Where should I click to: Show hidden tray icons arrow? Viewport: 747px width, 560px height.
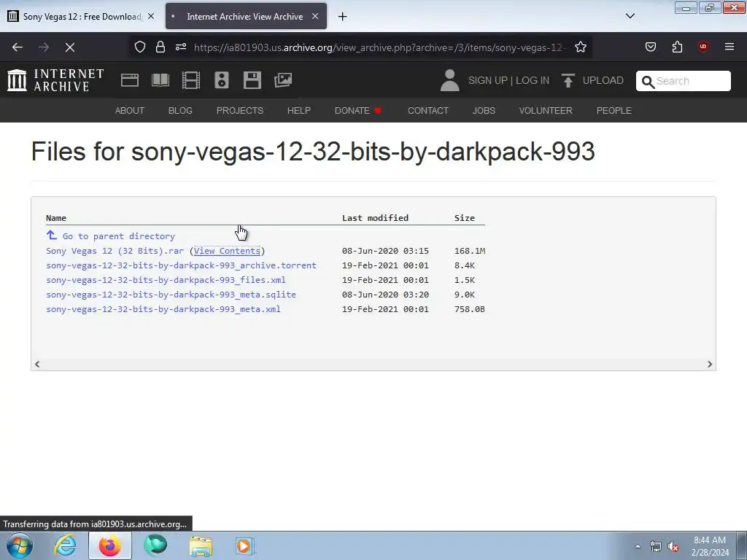[638, 546]
